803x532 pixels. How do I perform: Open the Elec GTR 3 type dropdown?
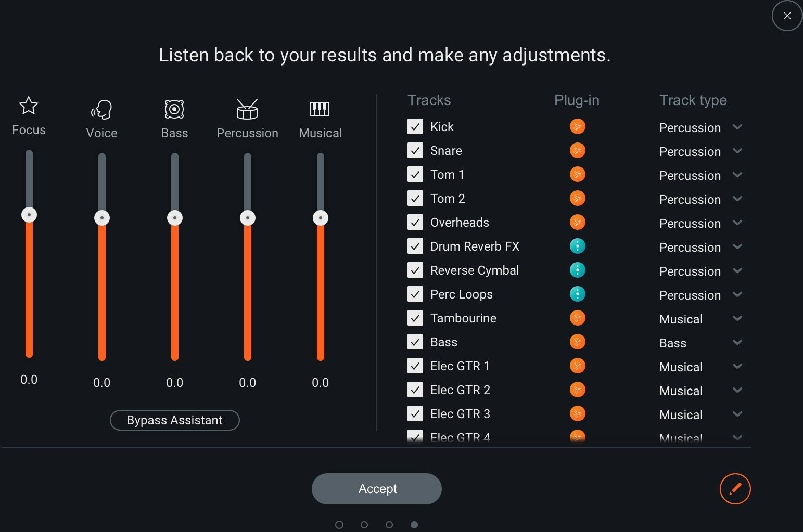click(x=700, y=414)
